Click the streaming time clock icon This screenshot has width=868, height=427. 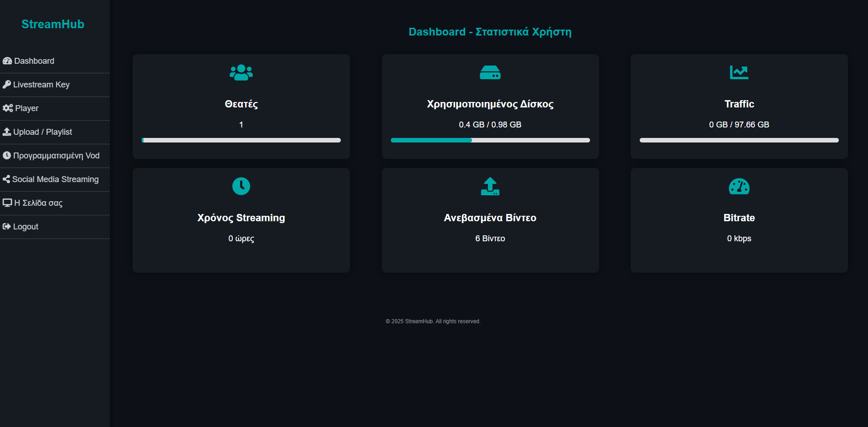(x=241, y=186)
